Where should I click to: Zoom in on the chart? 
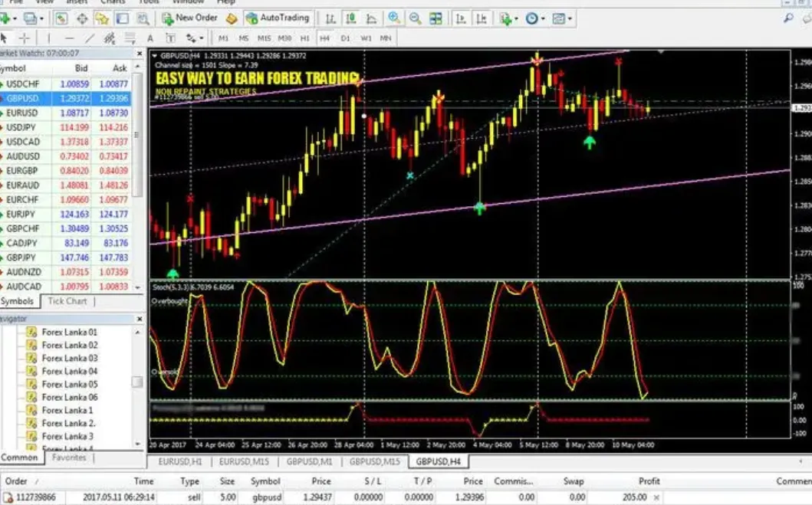394,18
